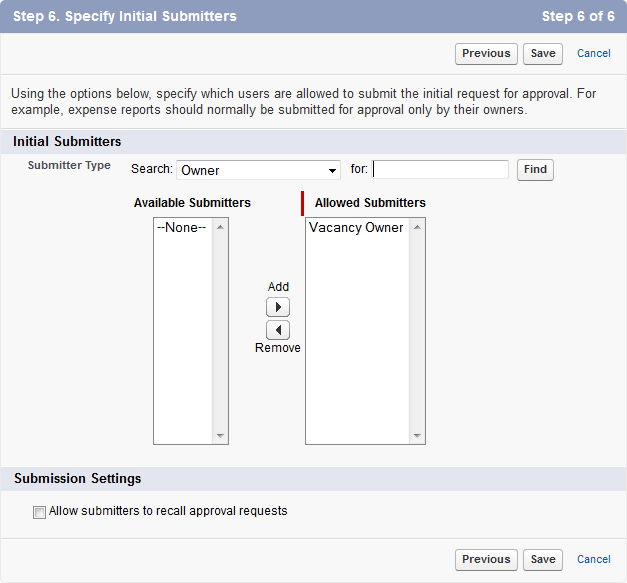The height and width of the screenshot is (583, 627).
Task: Enable allow submitters to recall approval requests
Action: coord(40,512)
